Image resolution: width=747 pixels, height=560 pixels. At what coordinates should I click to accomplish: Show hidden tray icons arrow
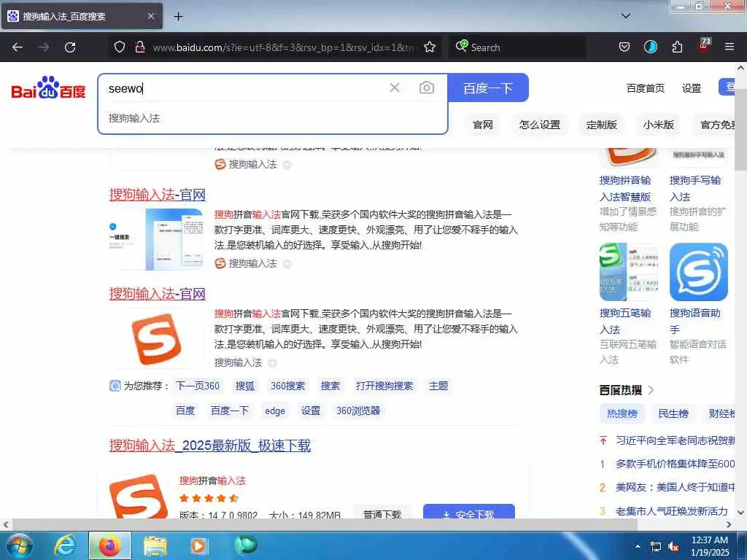tap(638, 546)
